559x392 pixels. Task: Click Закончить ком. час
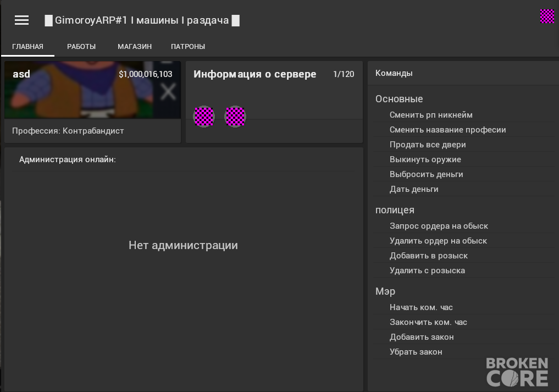coord(464,322)
